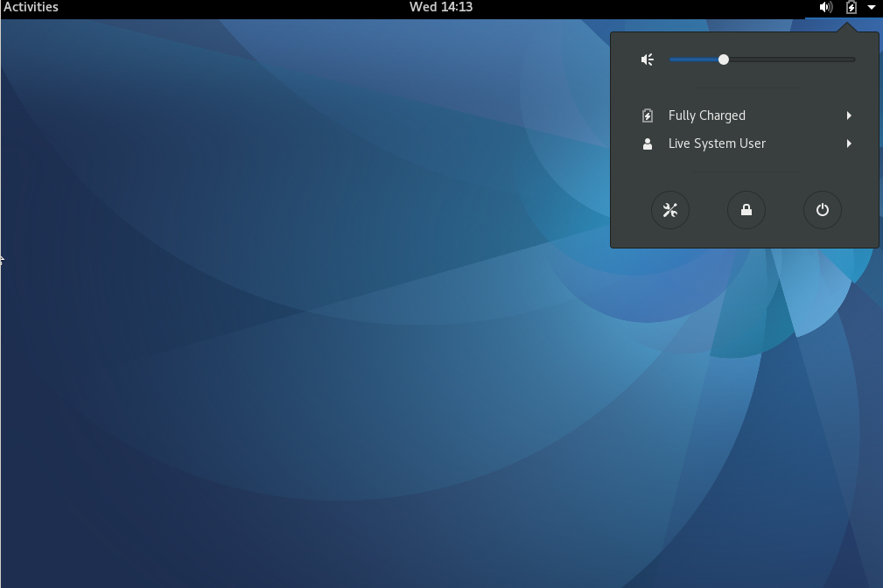The width and height of the screenshot is (883, 588).
Task: Open power options via the power icon
Action: pos(822,210)
